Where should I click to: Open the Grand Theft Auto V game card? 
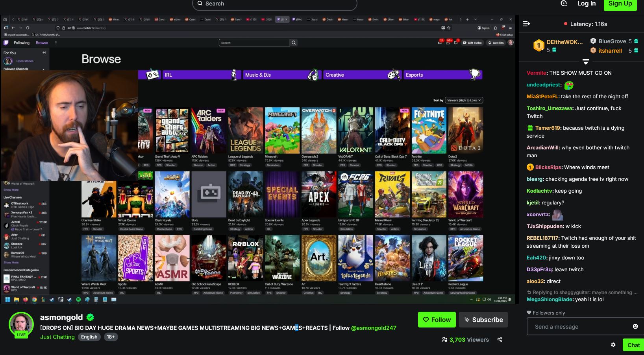pos(172,137)
